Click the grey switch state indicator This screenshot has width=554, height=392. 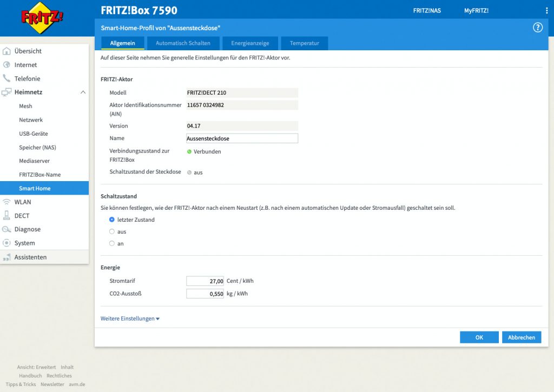189,172
